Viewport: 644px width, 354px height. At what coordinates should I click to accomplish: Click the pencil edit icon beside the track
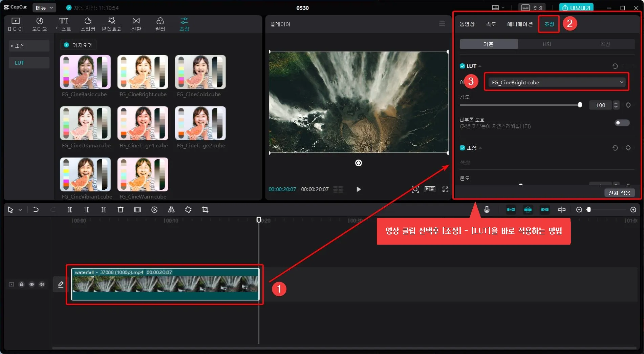pyautogui.click(x=61, y=285)
